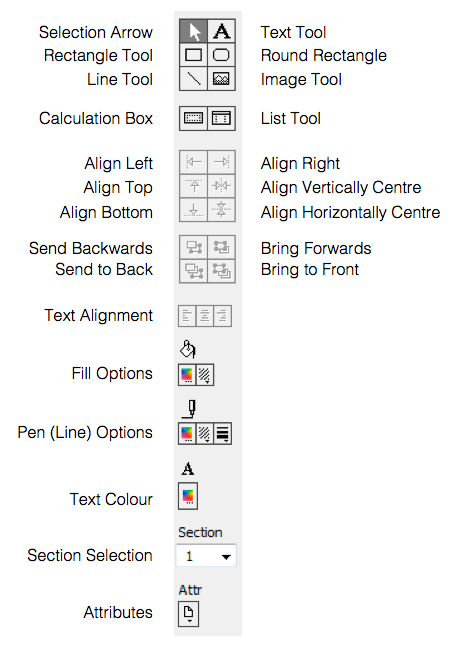Toggle the Selection Arrow tool
Screen dimensions: 473x664
tap(194, 31)
